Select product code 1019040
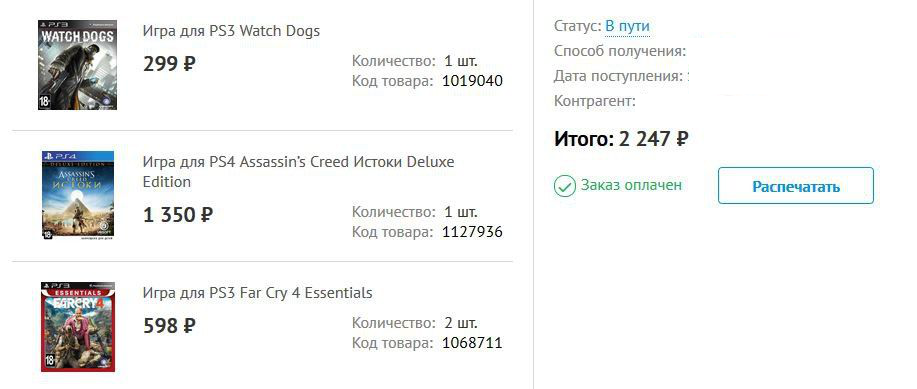917x389 pixels. [x=473, y=81]
